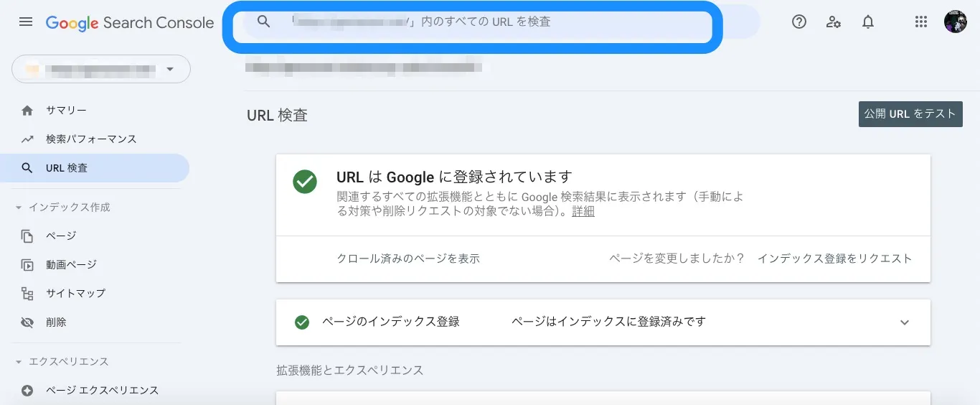Click the Google Search Console logo
The height and width of the screenshot is (405, 980).
[x=130, y=22]
